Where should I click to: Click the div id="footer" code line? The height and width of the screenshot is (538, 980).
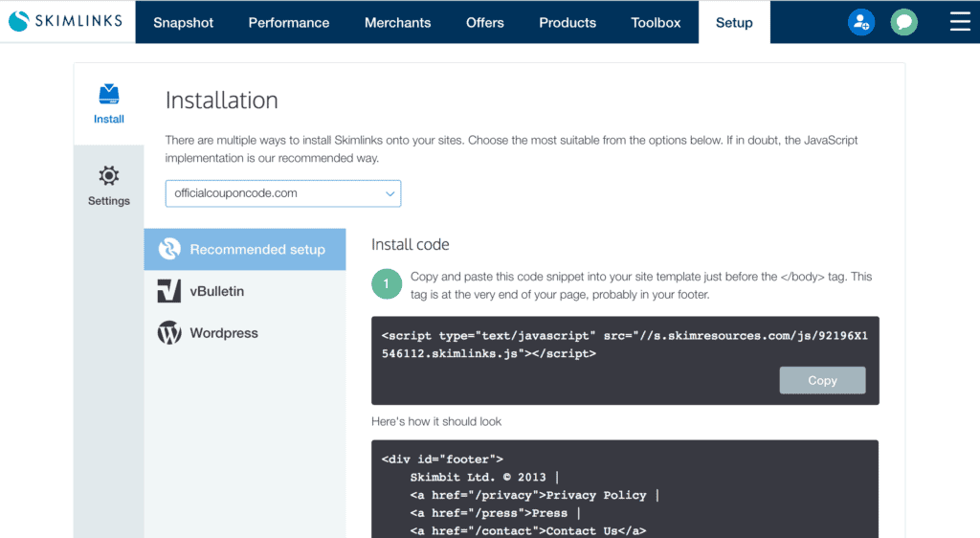point(442,460)
